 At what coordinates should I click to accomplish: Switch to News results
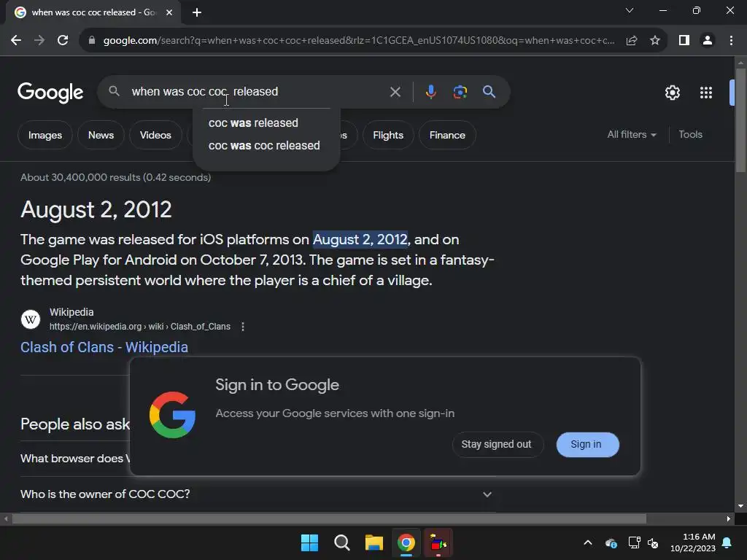pos(101,135)
